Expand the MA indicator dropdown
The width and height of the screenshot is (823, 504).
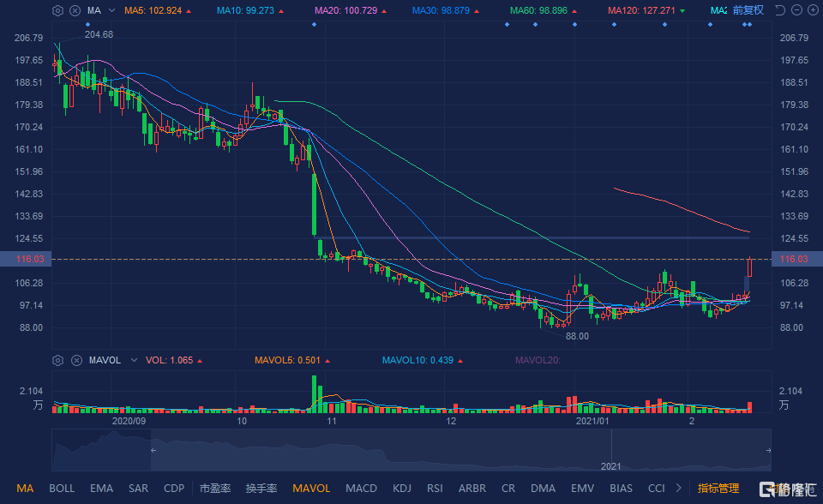111,11
